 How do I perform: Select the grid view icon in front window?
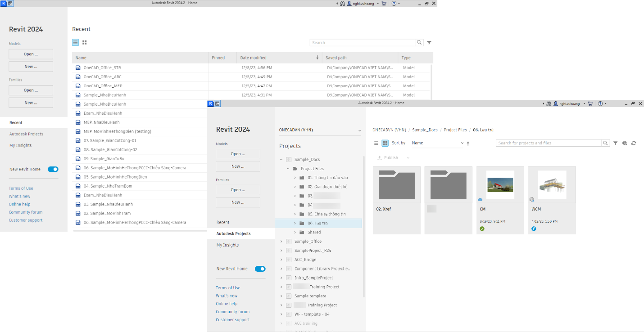click(x=385, y=143)
